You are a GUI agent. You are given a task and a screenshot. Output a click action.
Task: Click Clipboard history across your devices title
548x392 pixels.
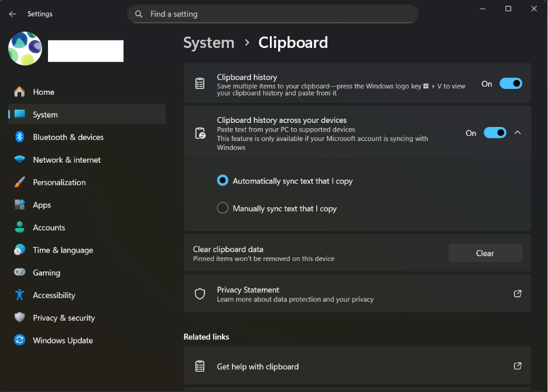(x=282, y=120)
